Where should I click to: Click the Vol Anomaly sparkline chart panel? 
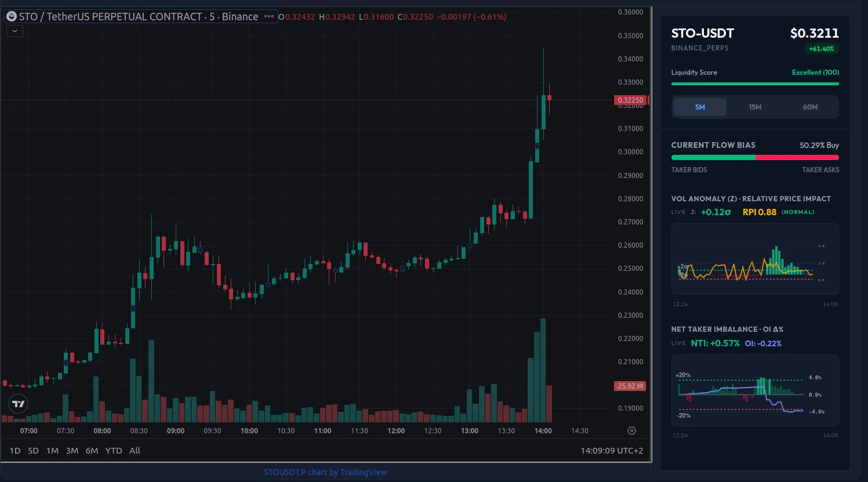click(754, 259)
